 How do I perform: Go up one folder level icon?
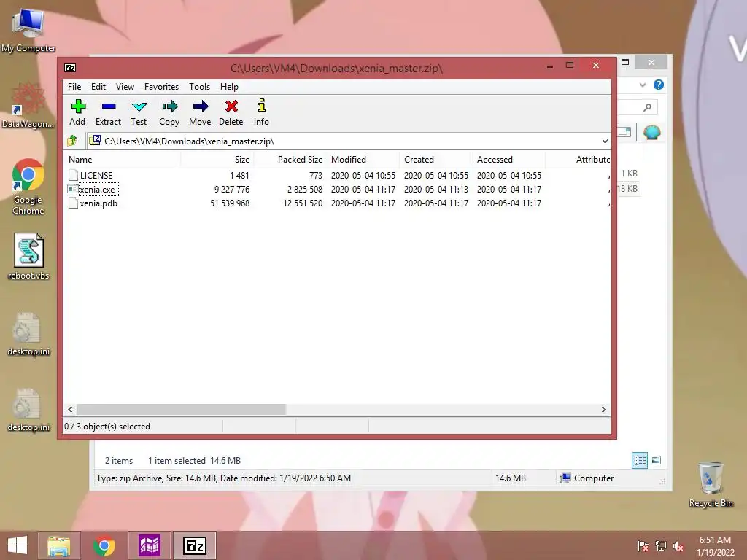72,141
